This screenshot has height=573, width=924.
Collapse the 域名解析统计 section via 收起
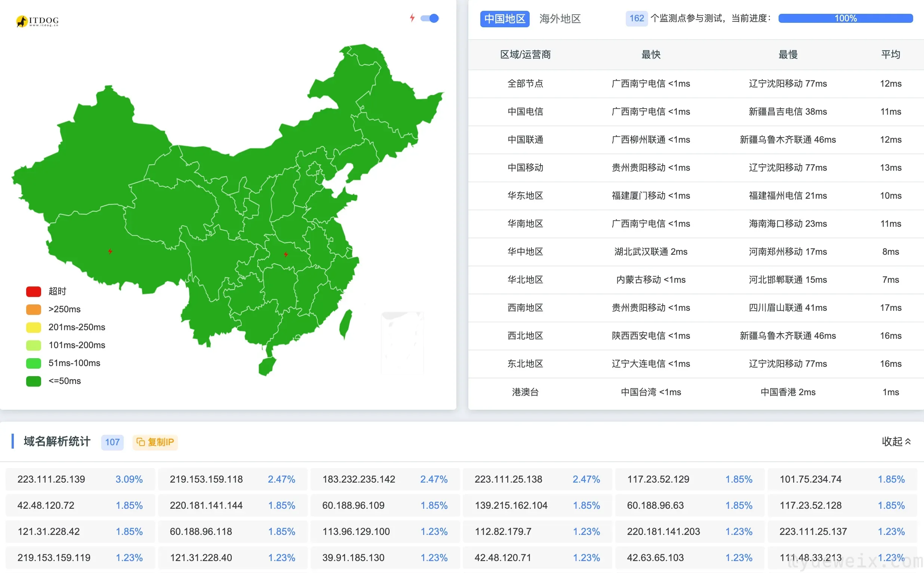893,442
